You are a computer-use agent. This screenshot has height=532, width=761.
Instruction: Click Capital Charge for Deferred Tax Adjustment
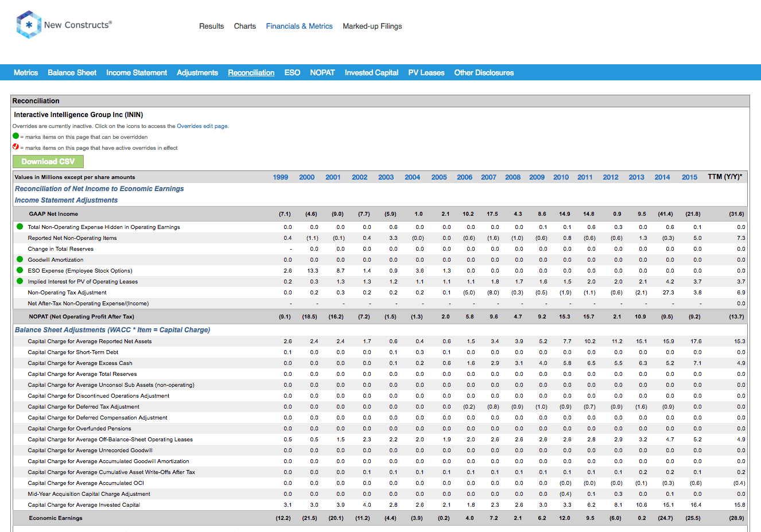(84, 407)
